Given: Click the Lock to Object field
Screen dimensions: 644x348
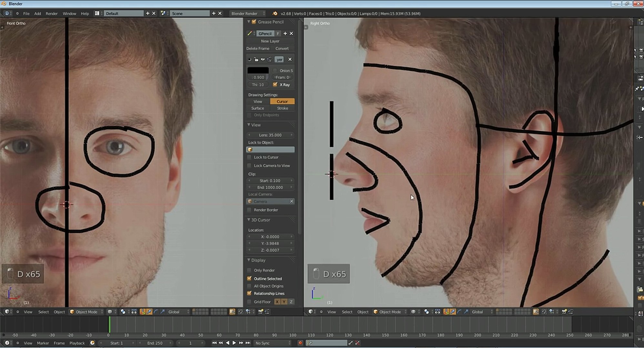Looking at the screenshot, I should (x=270, y=150).
